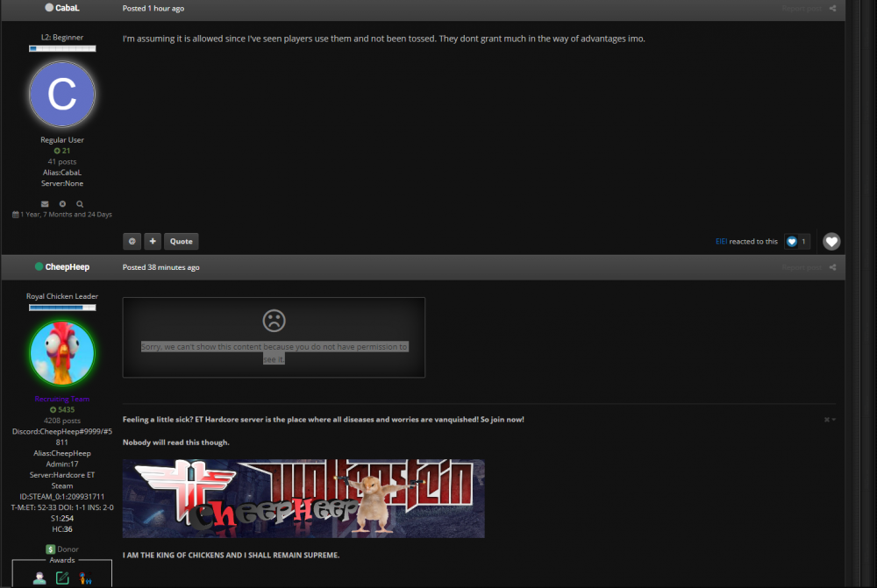Click 'Server:Hardcore ET' text

tap(62, 475)
